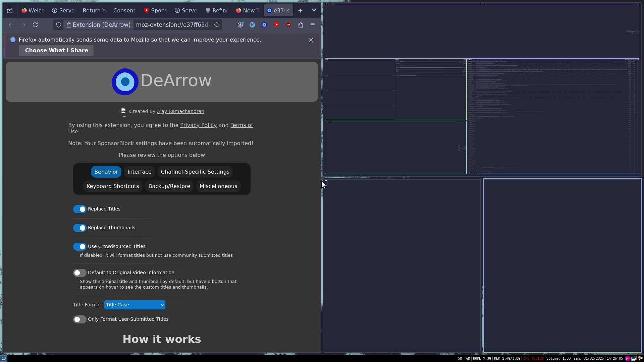Open the Firefox View tab list icon

click(x=10, y=10)
